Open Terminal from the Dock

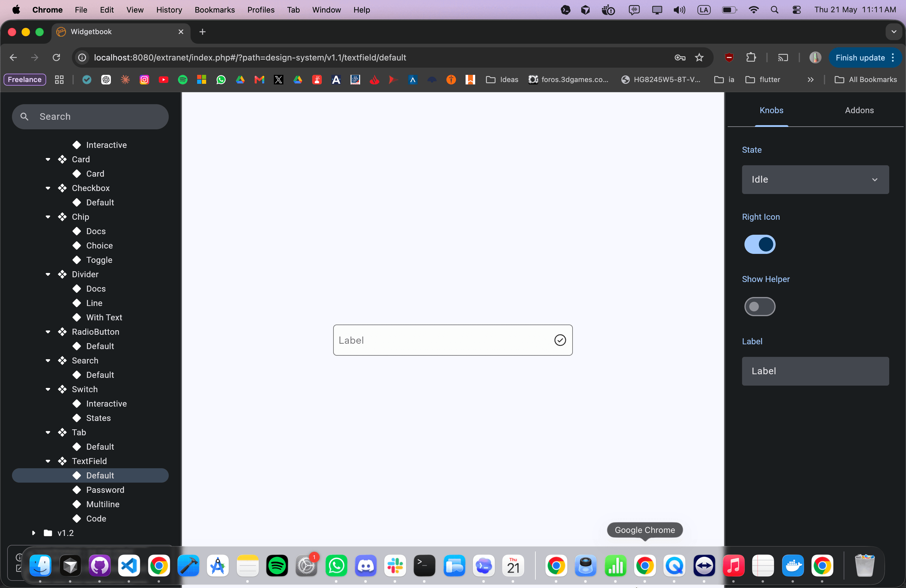424,566
